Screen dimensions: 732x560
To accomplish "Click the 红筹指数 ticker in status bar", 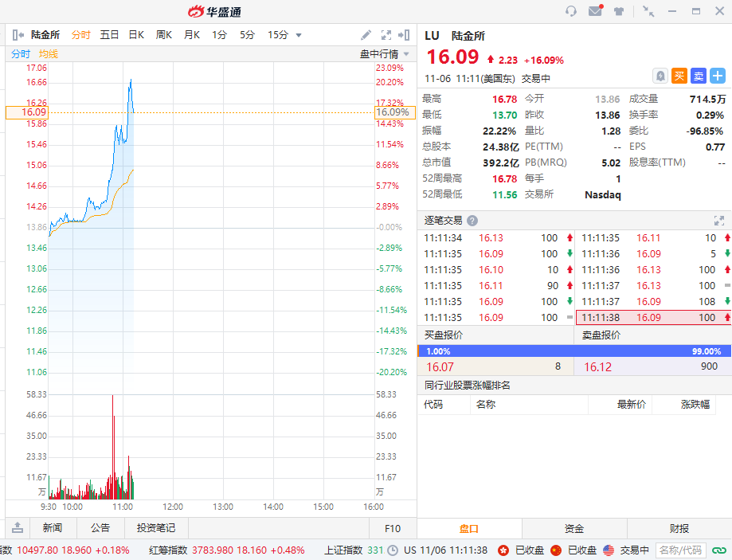I will point(227,550).
